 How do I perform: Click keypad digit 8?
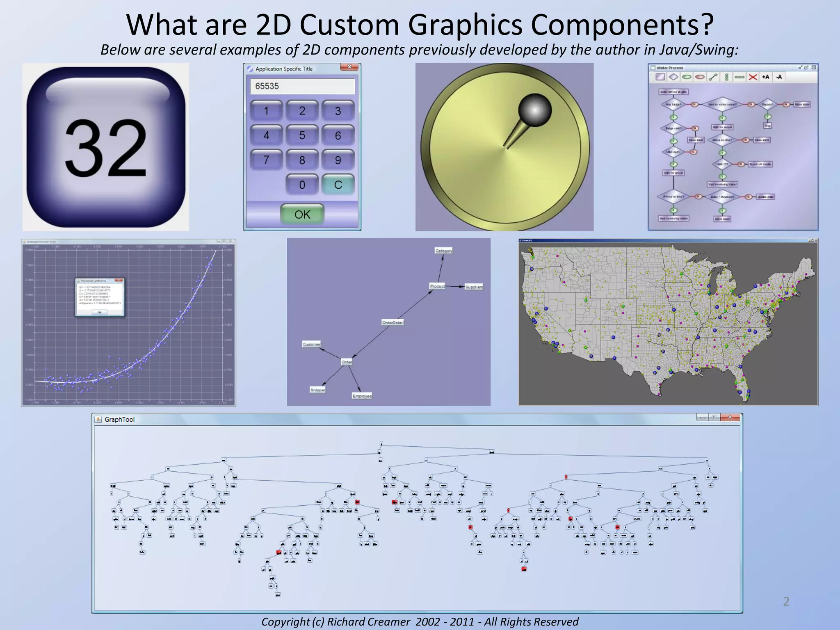[302, 160]
